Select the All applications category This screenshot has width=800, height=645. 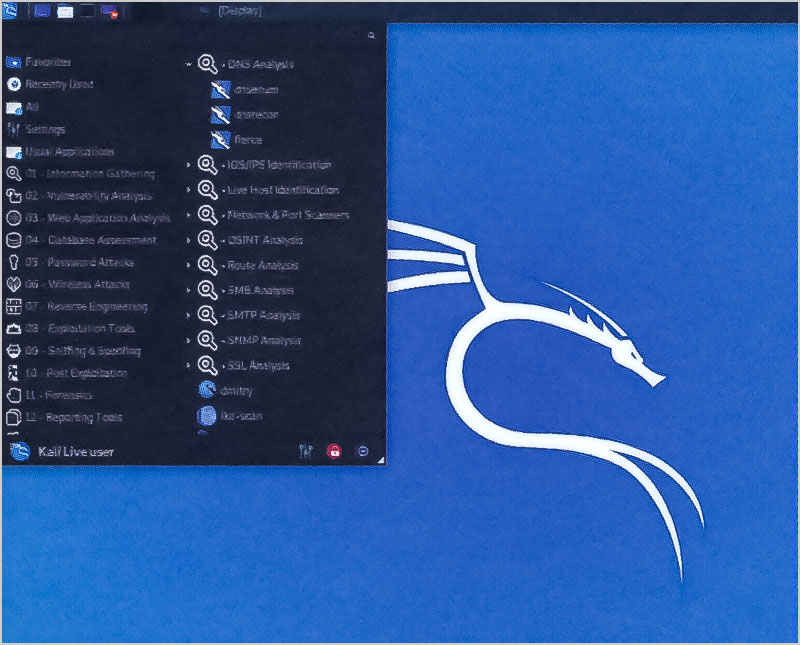[22, 107]
